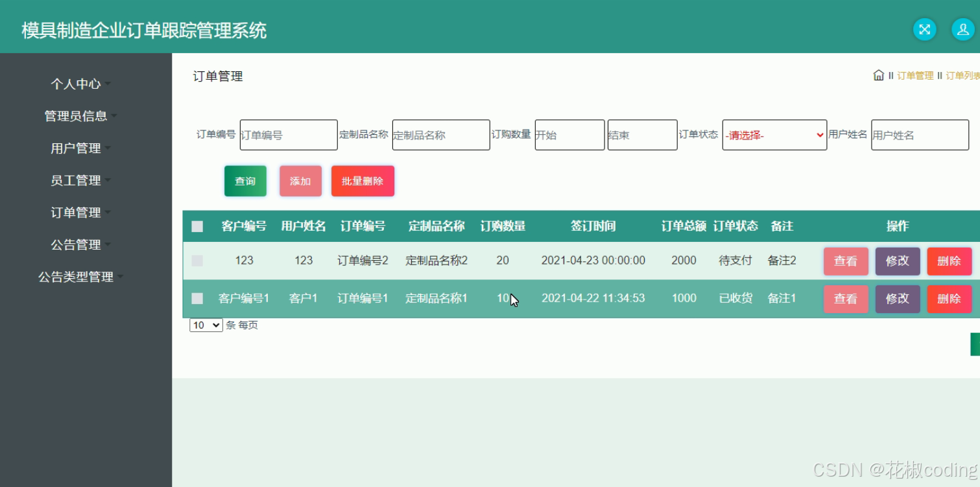980x487 pixels.
Task: Expand the 公告类型管理 sidebar menu
Action: click(x=80, y=277)
